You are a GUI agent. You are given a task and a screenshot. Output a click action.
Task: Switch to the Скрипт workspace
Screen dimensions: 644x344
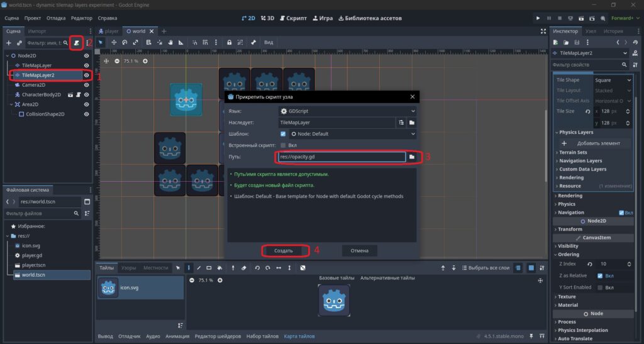pos(293,18)
